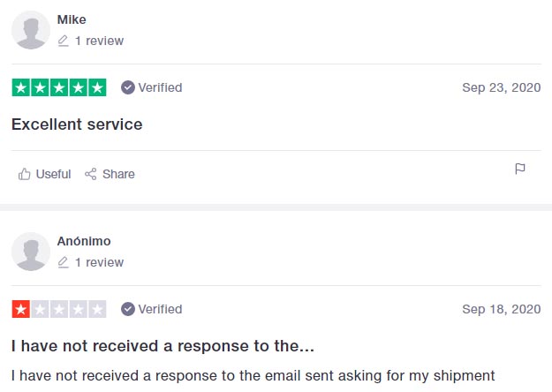Open the 'Excellent service' review title

point(77,124)
